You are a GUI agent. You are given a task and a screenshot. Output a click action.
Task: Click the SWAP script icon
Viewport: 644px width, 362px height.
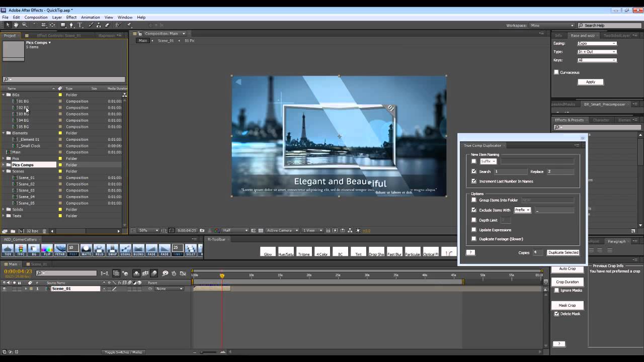pyautogui.click(x=112, y=250)
